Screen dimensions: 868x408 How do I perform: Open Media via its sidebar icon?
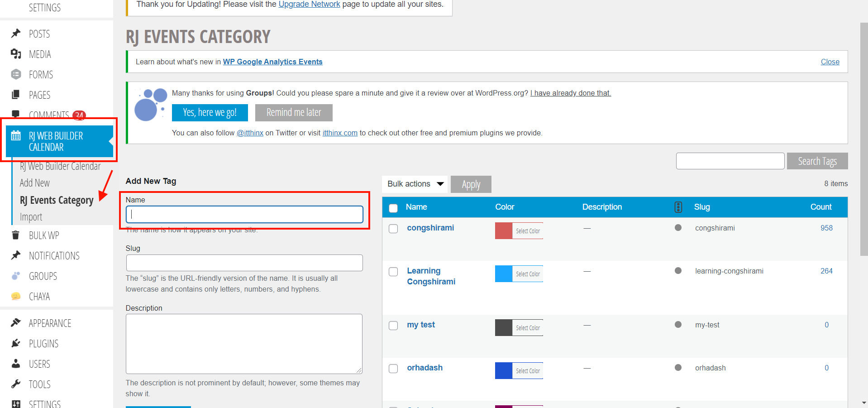(x=16, y=54)
